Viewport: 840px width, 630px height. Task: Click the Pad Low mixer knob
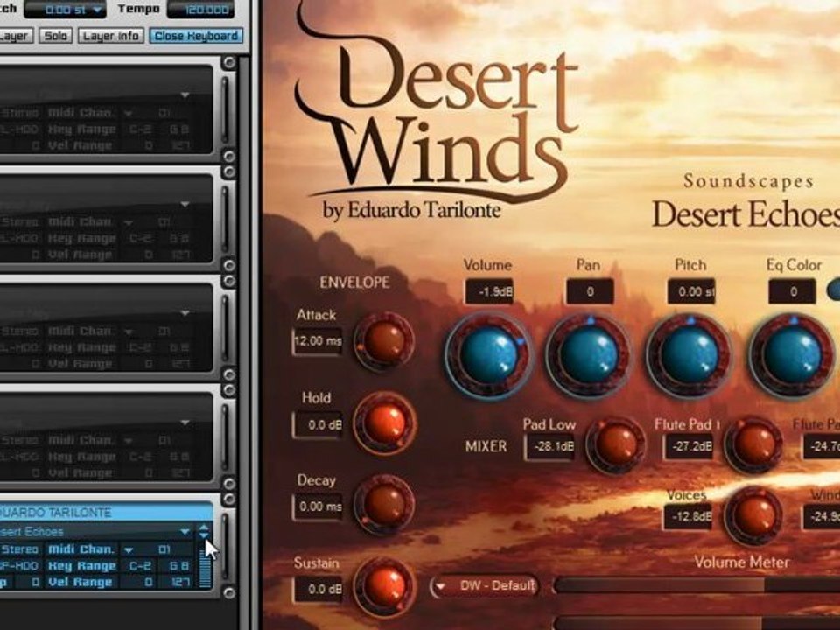pyautogui.click(x=615, y=444)
